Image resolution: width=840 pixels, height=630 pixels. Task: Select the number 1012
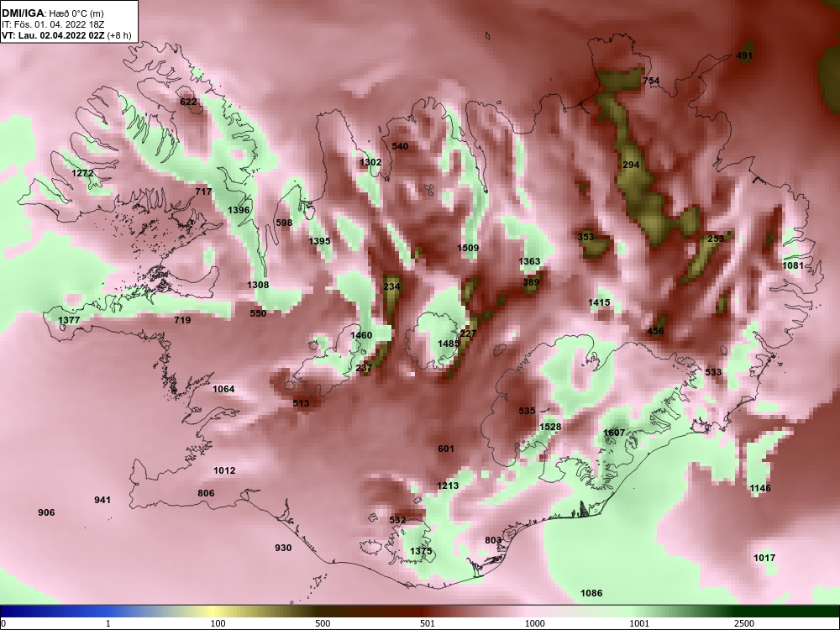point(224,471)
